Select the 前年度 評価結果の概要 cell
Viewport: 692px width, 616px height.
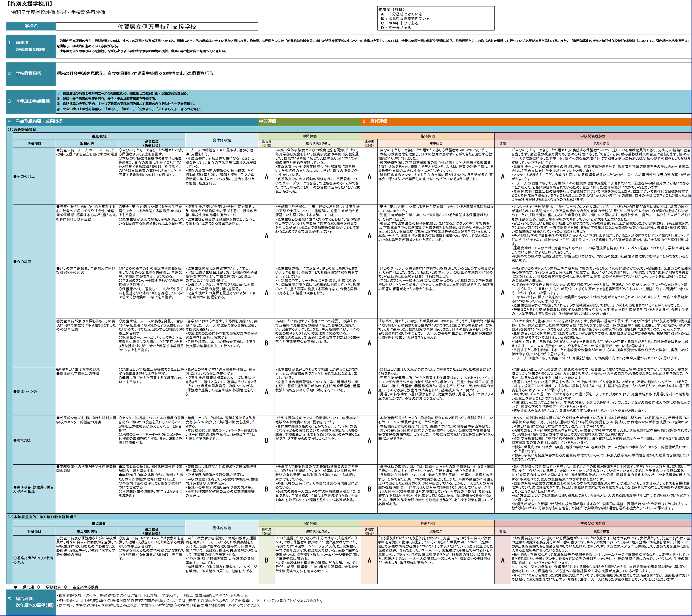click(31, 46)
